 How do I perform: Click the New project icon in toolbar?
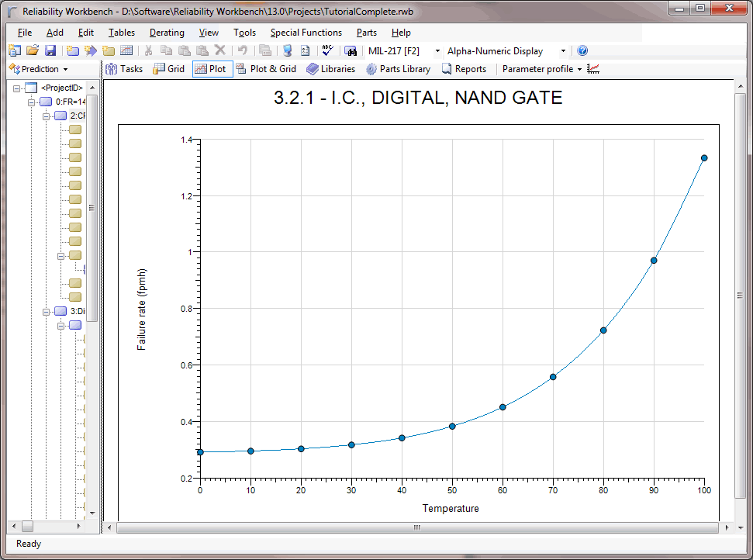tap(15, 51)
